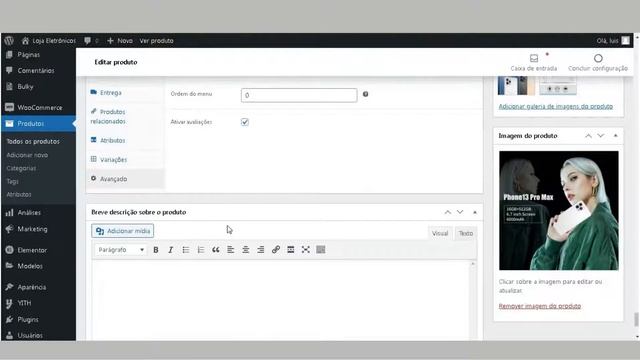Open Categorias submenu item

pyautogui.click(x=21, y=168)
